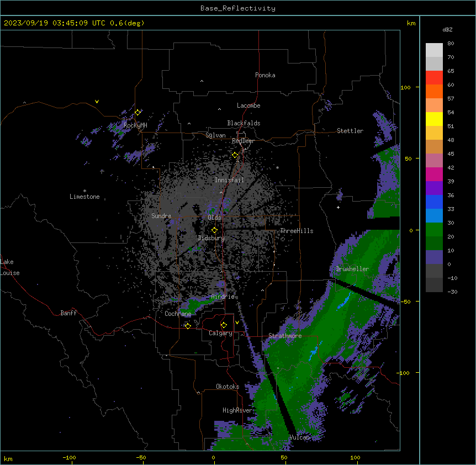Click the white plus marker north of Drumheller
Screen dimensions: 476x465
tap(338, 207)
